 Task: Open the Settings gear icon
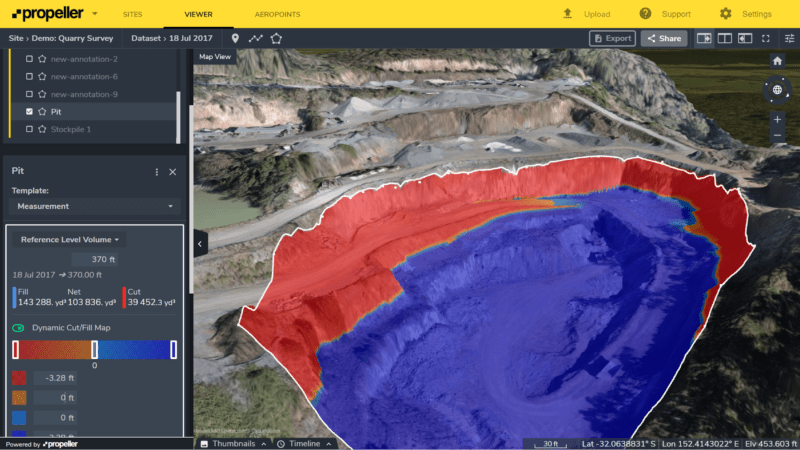click(x=726, y=14)
